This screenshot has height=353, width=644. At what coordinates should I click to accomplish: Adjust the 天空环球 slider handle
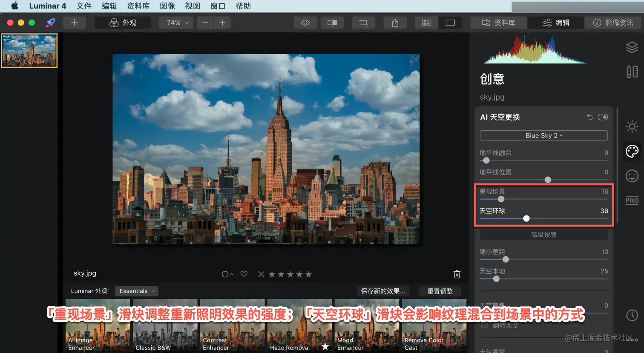[x=526, y=218]
